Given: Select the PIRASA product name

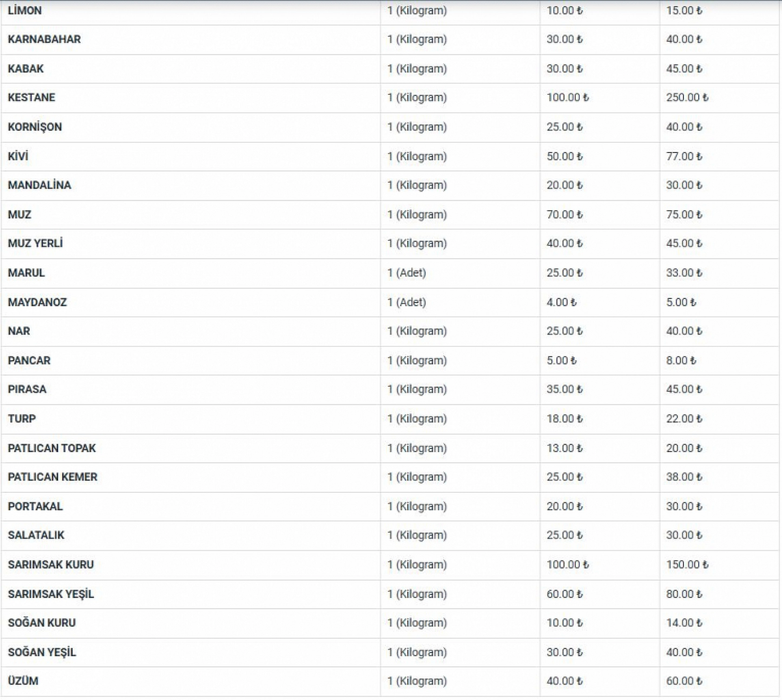Looking at the screenshot, I should (27, 389).
